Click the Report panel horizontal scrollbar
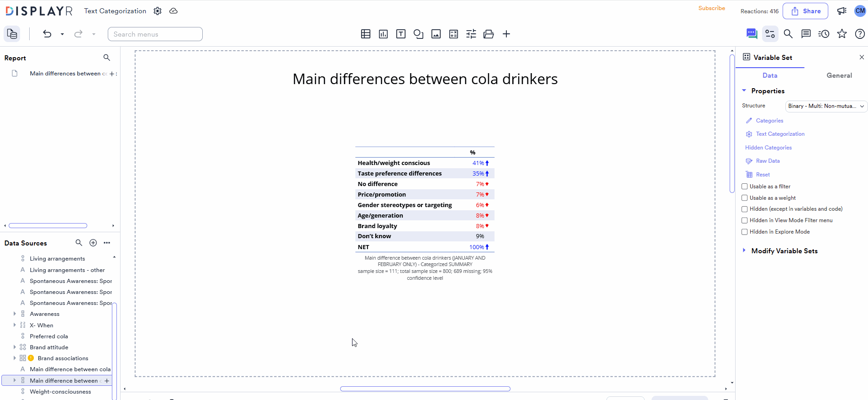This screenshot has width=868, height=400. tap(48, 225)
